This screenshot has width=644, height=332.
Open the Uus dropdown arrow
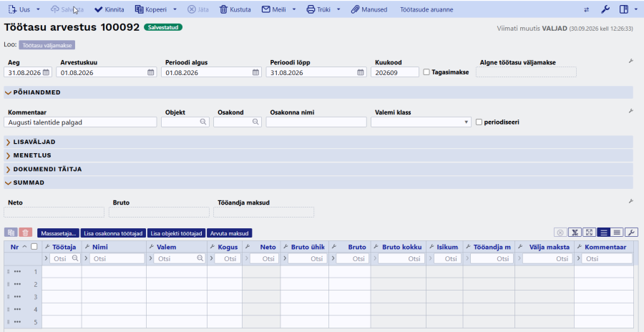[38, 9]
